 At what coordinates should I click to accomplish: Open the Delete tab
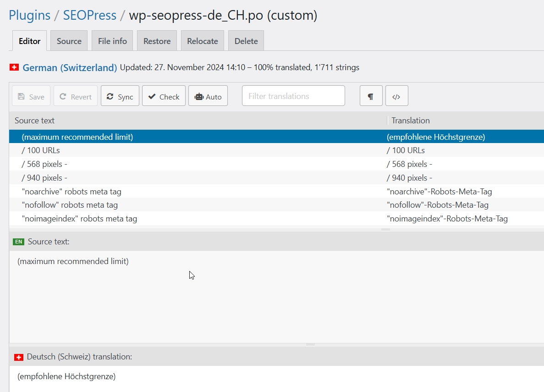(x=246, y=41)
